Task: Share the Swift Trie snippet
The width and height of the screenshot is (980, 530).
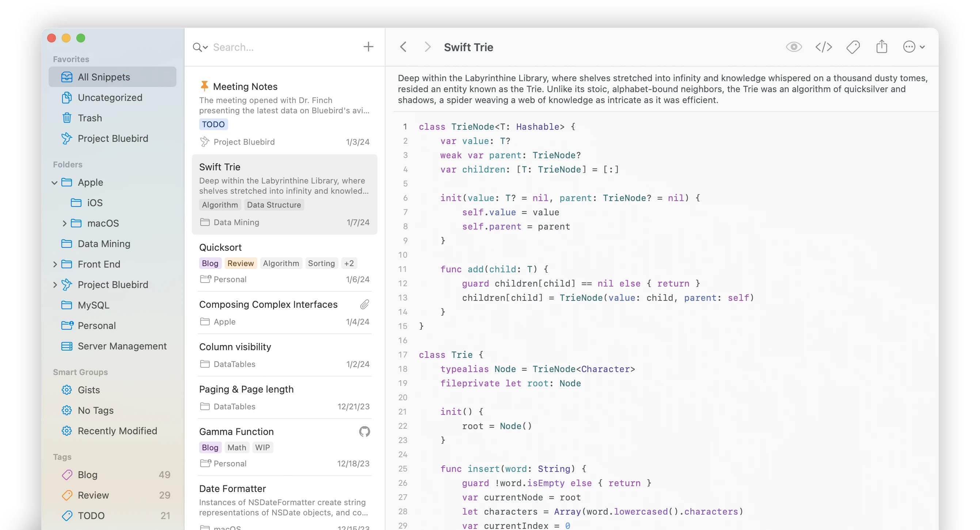Action: pyautogui.click(x=882, y=46)
